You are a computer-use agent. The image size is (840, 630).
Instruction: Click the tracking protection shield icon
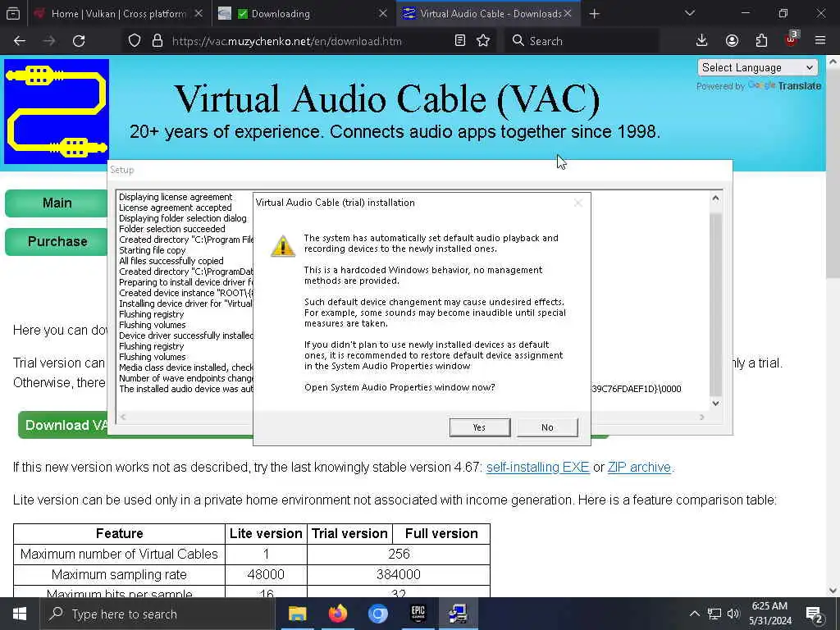tap(135, 41)
